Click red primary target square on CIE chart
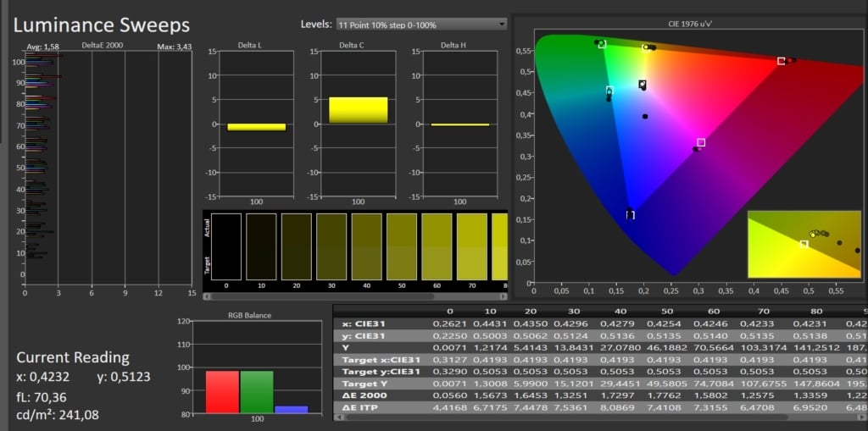 tap(781, 61)
